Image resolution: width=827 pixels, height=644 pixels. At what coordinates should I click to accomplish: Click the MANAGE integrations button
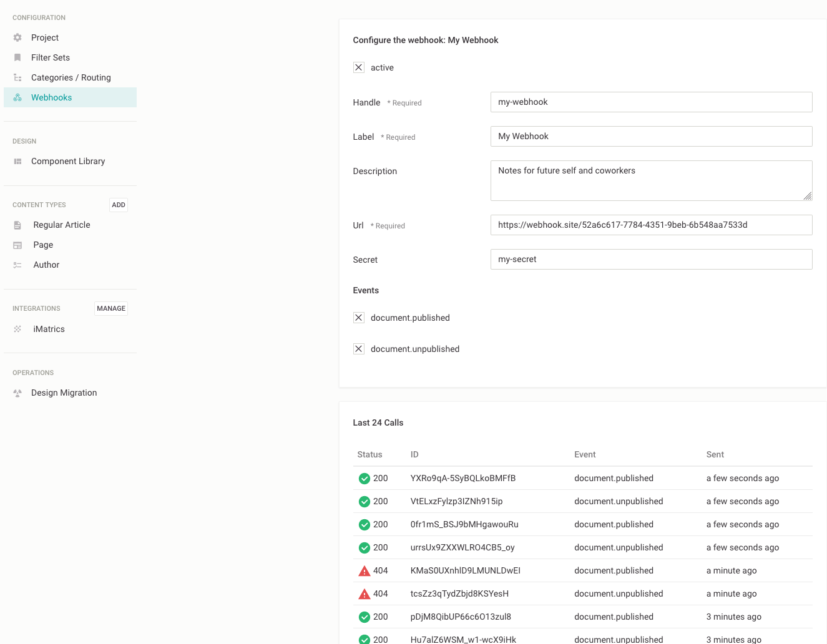[x=111, y=308]
